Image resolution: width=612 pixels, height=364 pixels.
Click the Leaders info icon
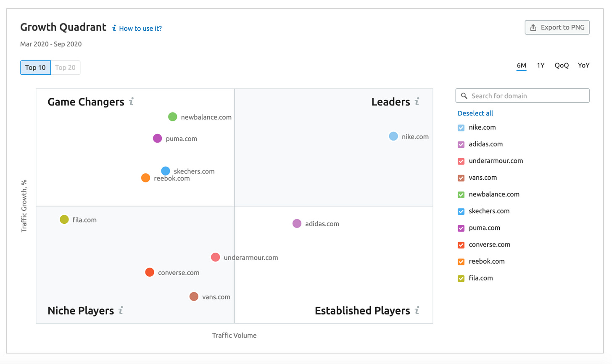(417, 102)
